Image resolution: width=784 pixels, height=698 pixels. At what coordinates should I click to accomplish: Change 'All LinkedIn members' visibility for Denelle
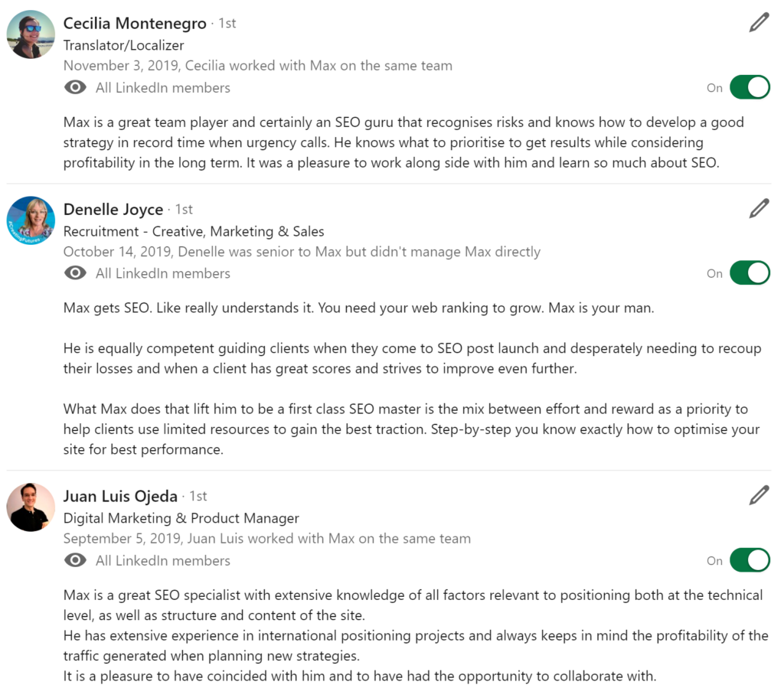162,273
